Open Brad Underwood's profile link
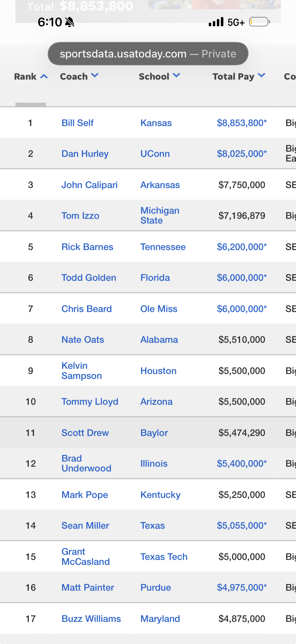This screenshot has width=296, height=644. coord(86,463)
